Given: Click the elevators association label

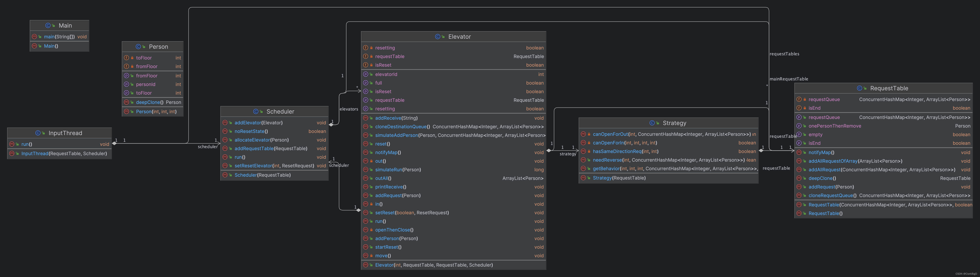Looking at the screenshot, I should 349,109.
